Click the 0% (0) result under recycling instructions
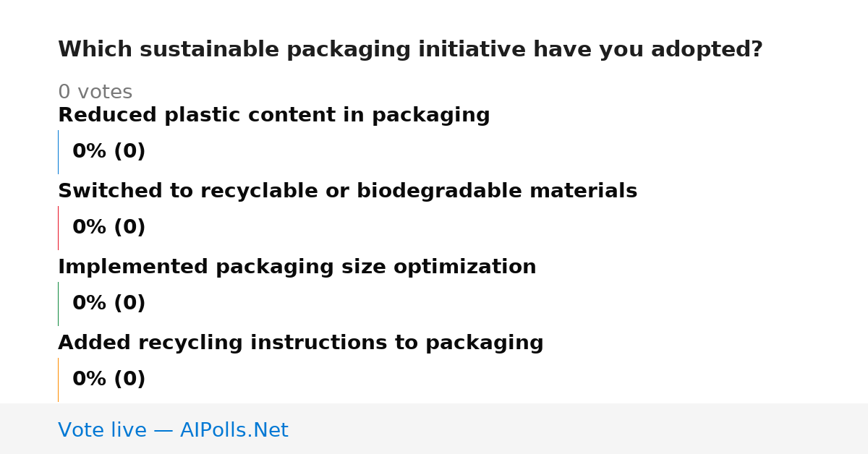Viewport: 868px width, 454px height. point(109,380)
